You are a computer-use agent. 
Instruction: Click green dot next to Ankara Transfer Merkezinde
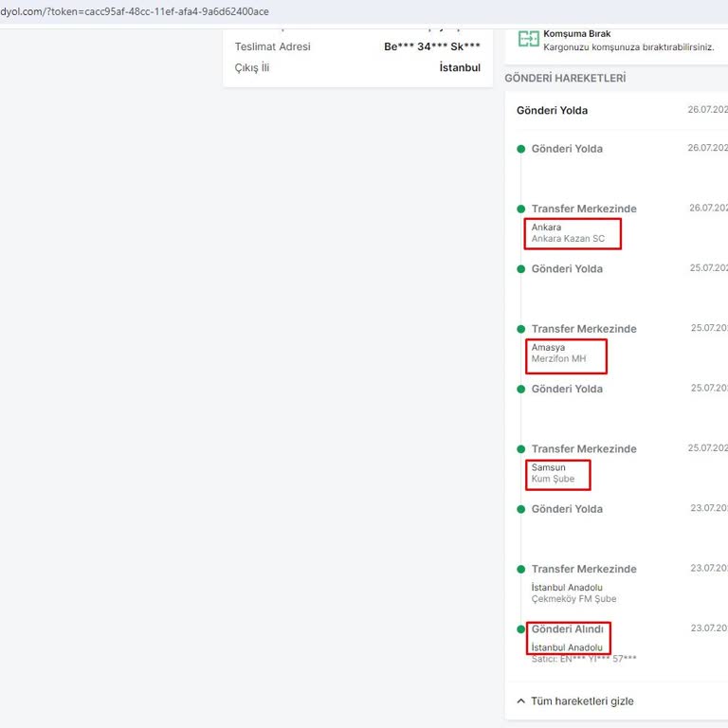click(x=520, y=209)
